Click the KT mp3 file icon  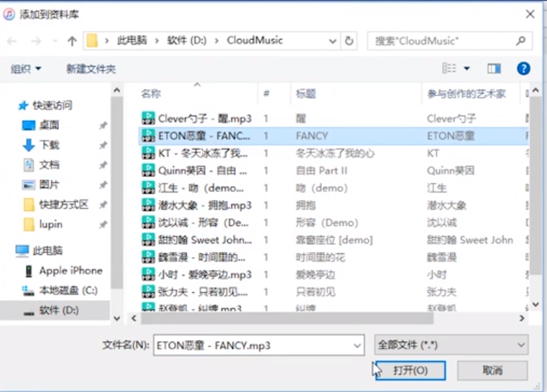[x=148, y=153]
